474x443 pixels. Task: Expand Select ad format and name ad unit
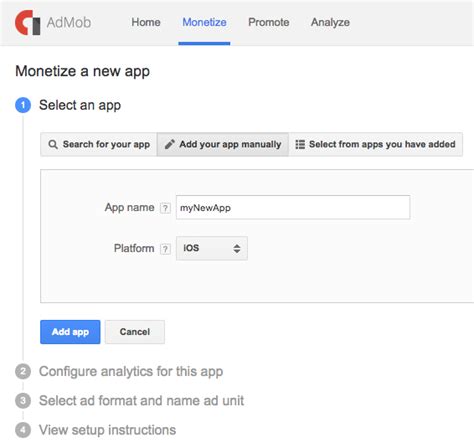(141, 401)
